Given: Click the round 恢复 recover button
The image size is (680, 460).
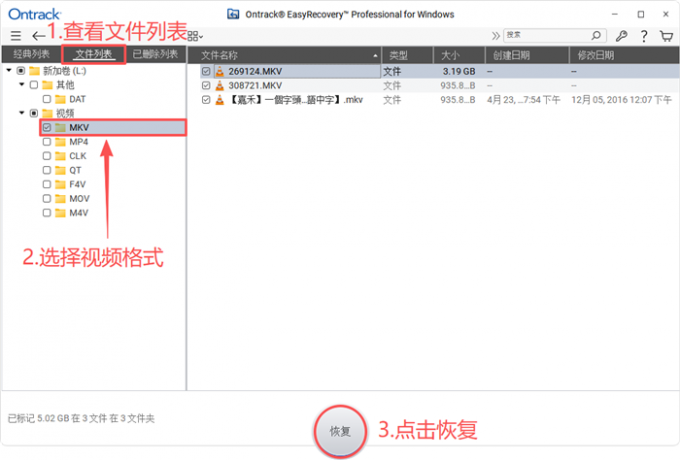Looking at the screenshot, I should 340,431.
